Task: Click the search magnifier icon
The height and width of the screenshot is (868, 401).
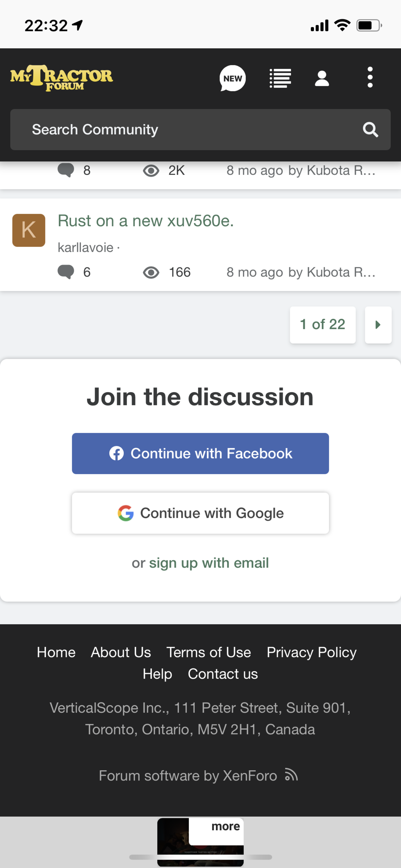Action: [370, 129]
